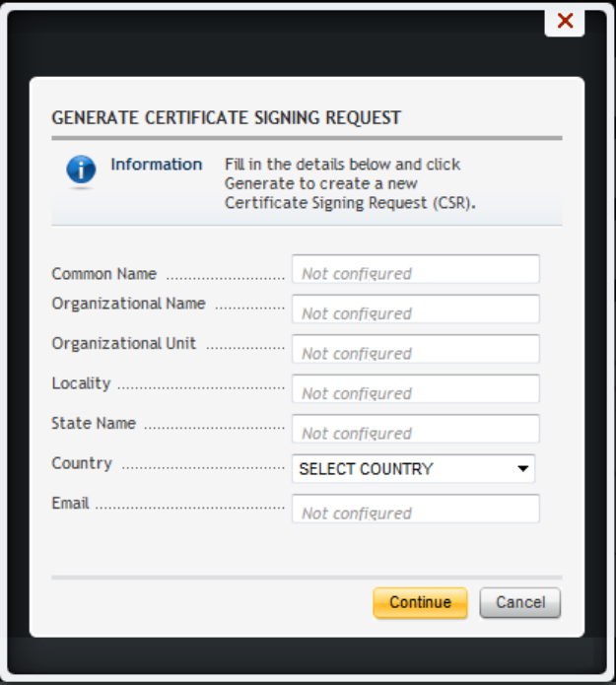Image resolution: width=616 pixels, height=685 pixels.
Task: Click the Organizational Unit label
Action: coord(123,344)
